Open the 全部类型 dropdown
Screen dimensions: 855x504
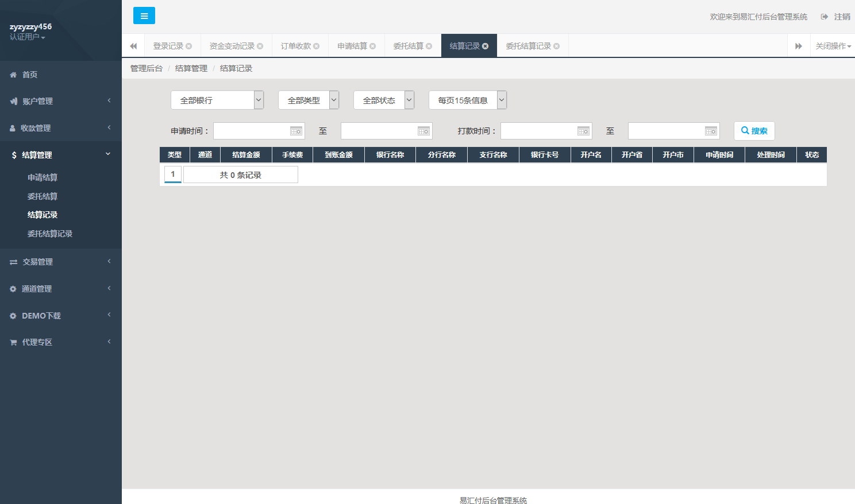tap(308, 100)
